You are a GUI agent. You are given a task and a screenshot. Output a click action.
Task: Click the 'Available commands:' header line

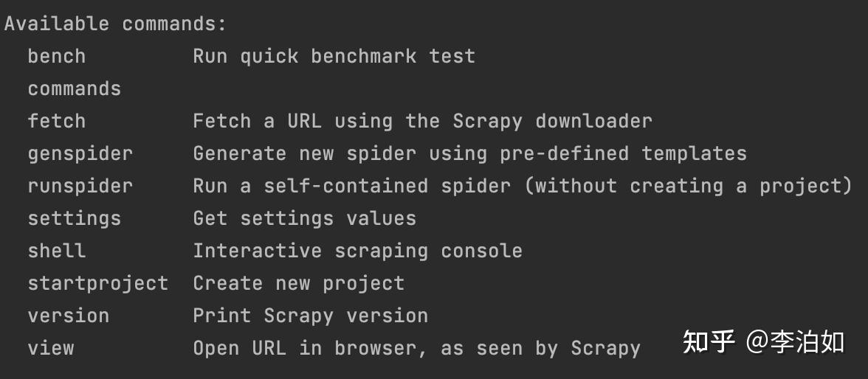[x=116, y=24]
